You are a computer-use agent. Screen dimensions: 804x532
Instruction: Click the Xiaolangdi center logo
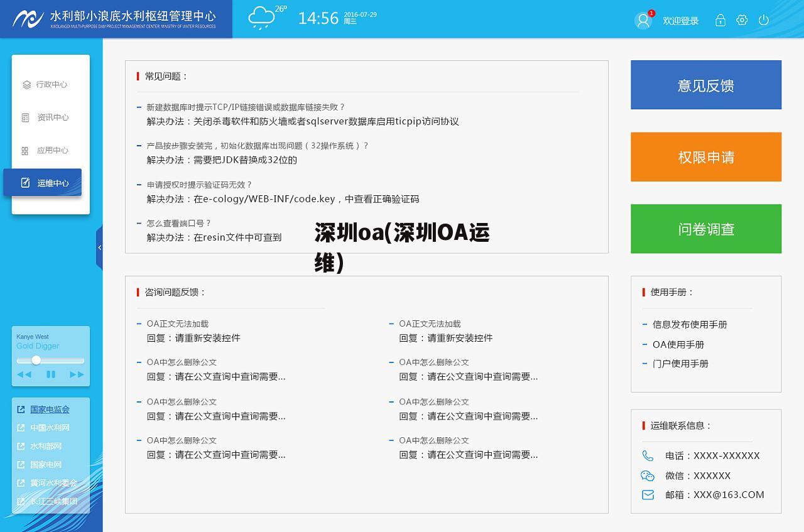[x=116, y=19]
